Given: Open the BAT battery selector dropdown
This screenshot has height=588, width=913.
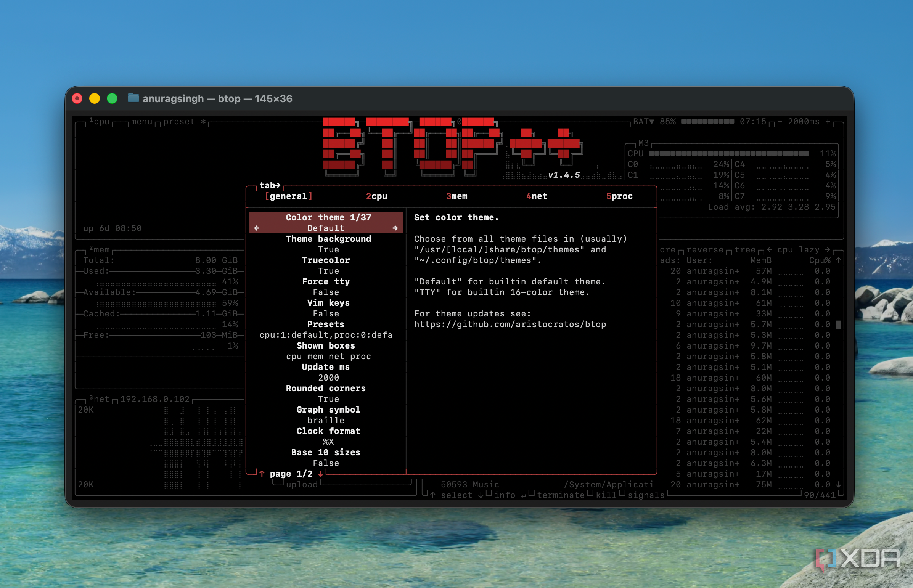Looking at the screenshot, I should coord(643,122).
